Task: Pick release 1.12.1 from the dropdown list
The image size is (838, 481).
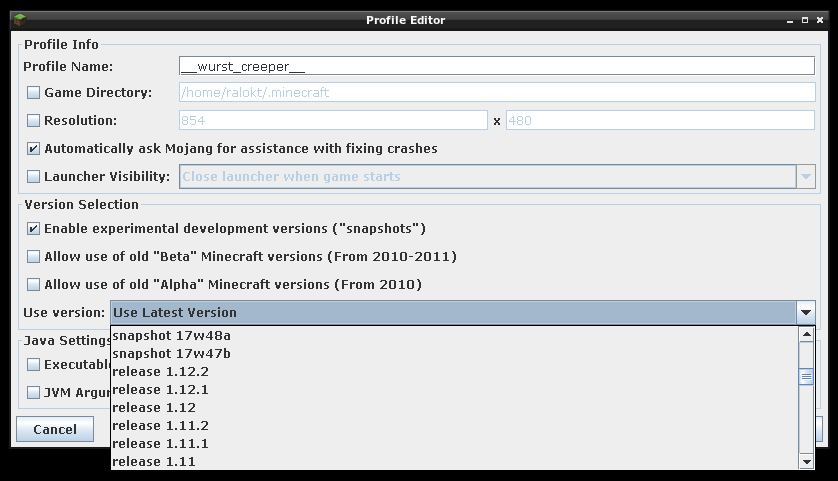Action: click(x=160, y=389)
